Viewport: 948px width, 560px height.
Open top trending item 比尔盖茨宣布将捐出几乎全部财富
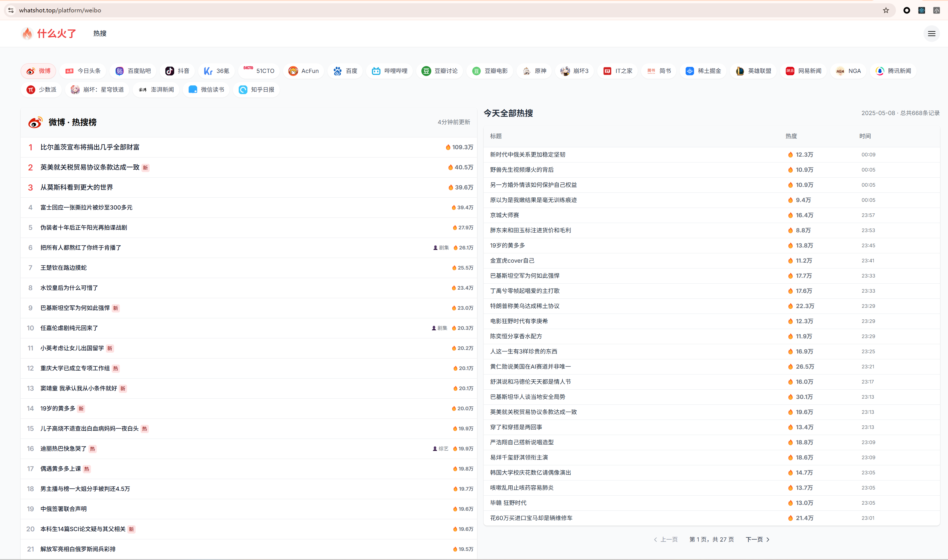pos(90,147)
